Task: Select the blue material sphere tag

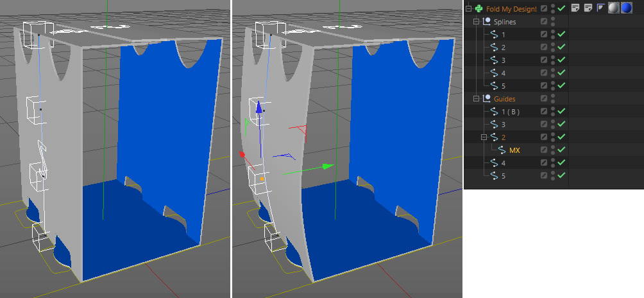Action: (626, 8)
